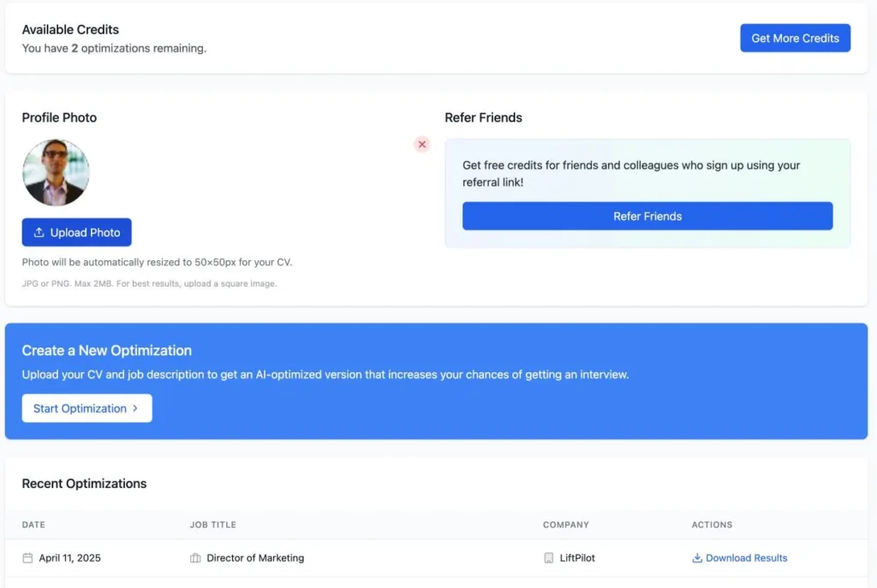Click the Refer Friends button
The image size is (877, 588).
click(x=647, y=216)
